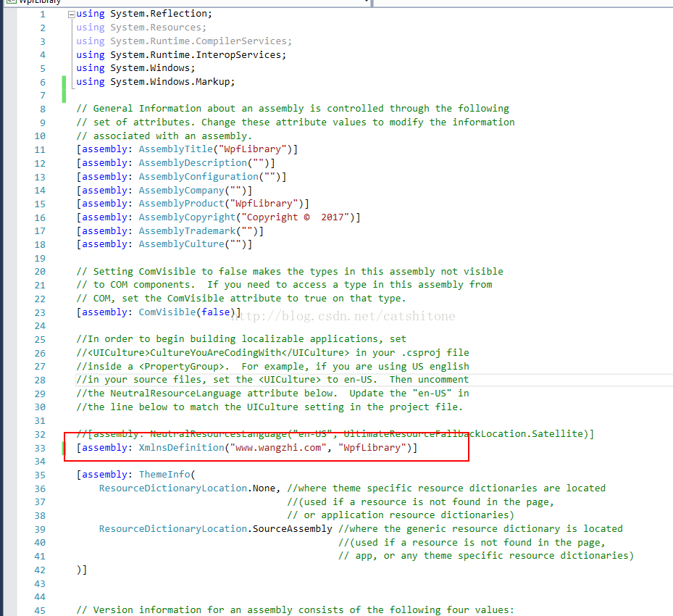The image size is (673, 616).
Task: Click 'System.Runtime.CompilerServices' on line 3
Action: [198, 41]
